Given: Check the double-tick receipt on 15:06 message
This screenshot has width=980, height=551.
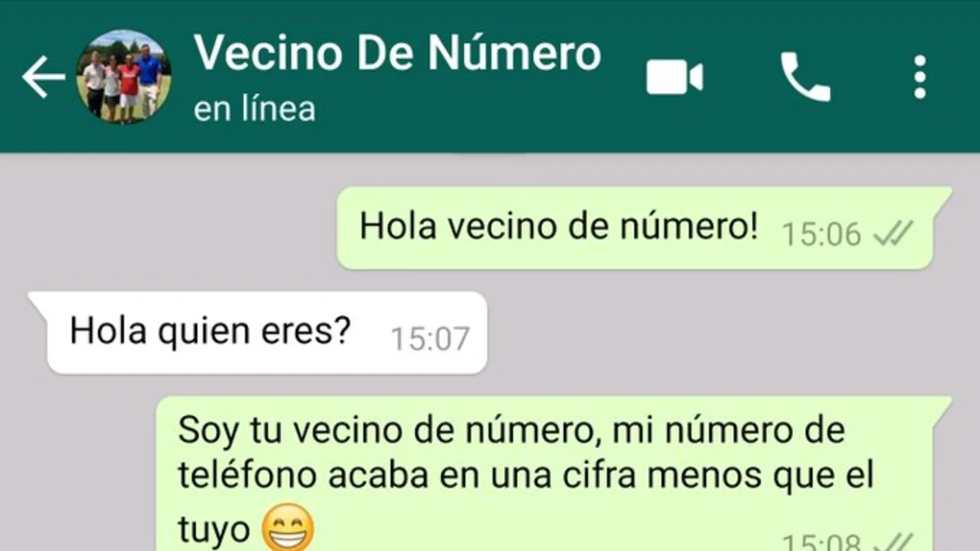Looking at the screenshot, I should (x=892, y=235).
